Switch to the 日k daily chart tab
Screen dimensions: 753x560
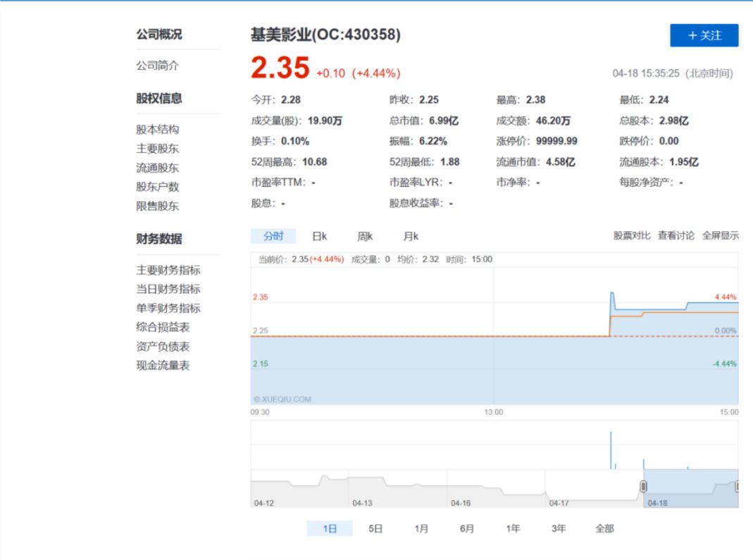coord(319,236)
